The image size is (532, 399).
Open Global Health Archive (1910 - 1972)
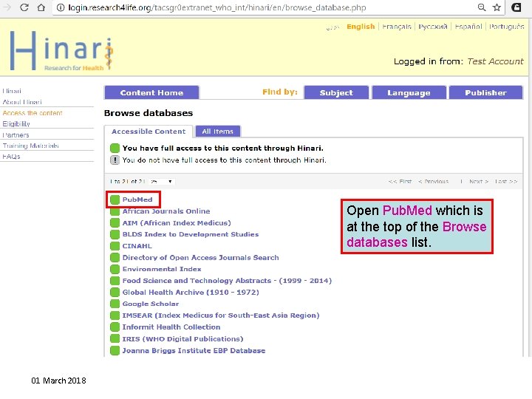tap(191, 293)
